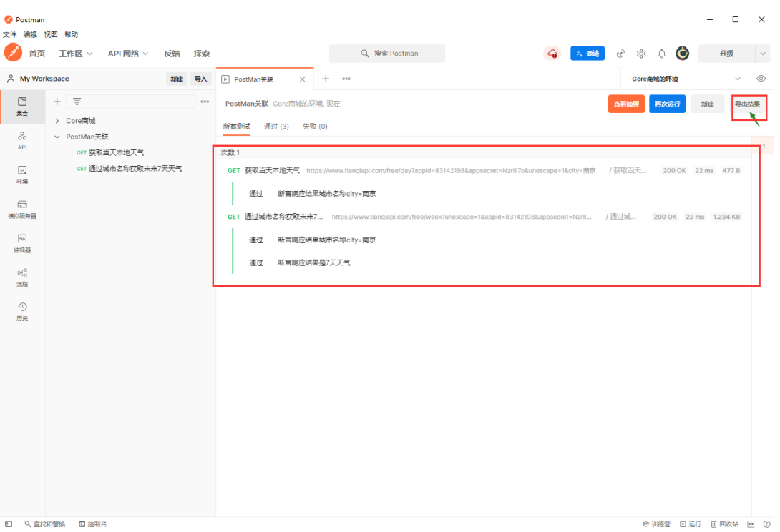Screen dimensions: 780x532
Task: Switch to the 所有测试 tab
Action: [236, 127]
